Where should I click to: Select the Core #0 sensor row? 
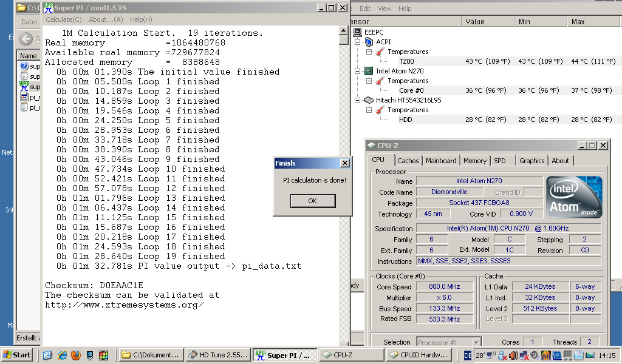click(508, 90)
